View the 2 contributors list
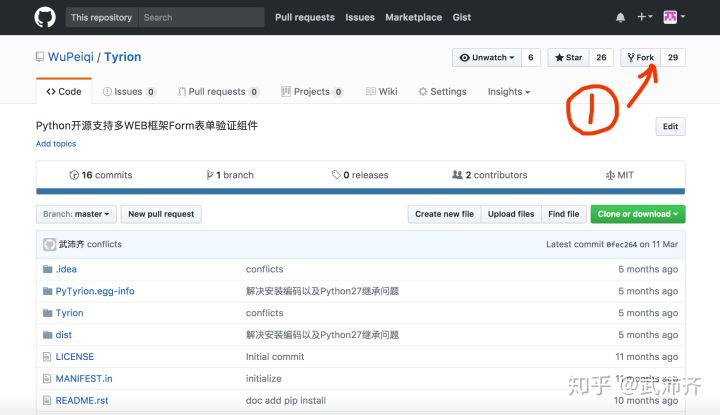This screenshot has width=720, height=415. [x=489, y=175]
